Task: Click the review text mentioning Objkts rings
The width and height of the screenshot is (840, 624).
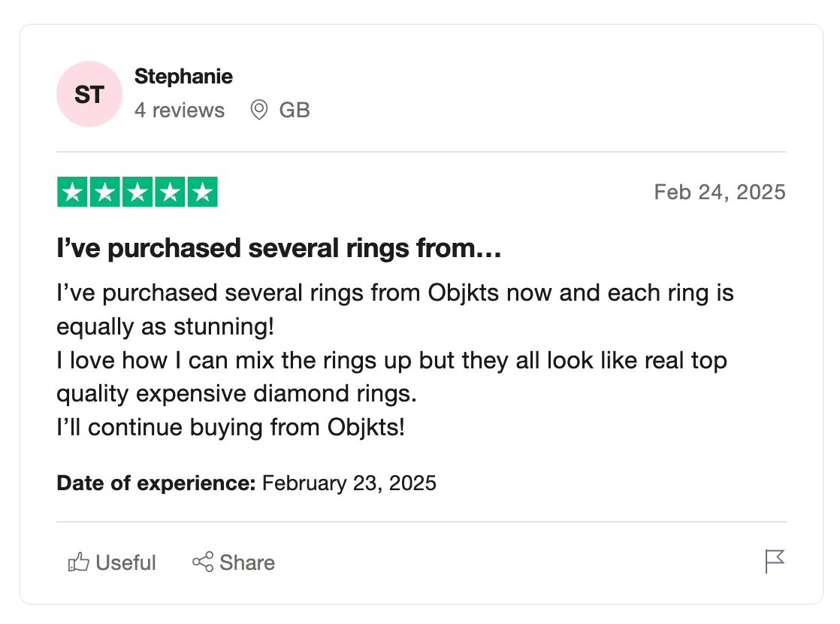Action: 394,360
